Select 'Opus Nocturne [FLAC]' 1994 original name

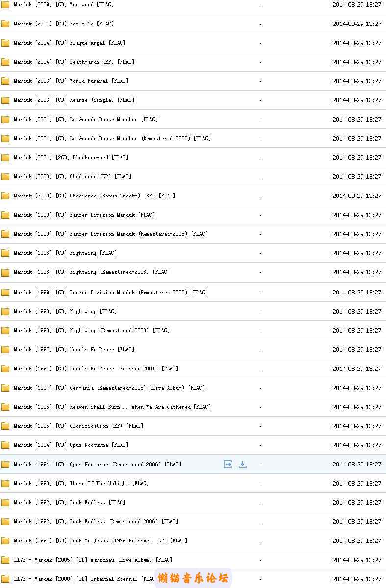tap(99, 445)
